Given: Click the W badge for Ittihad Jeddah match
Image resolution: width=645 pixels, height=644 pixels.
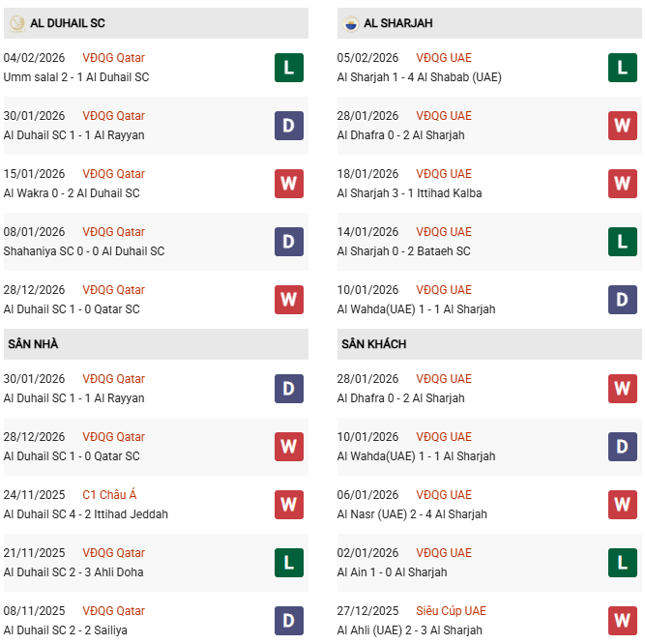Looking at the screenshot, I should [288, 505].
